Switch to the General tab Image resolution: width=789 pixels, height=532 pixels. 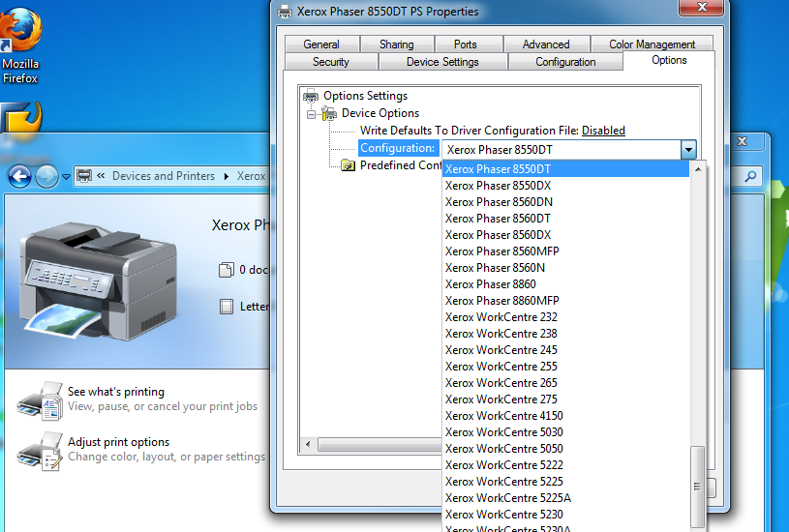coord(321,44)
